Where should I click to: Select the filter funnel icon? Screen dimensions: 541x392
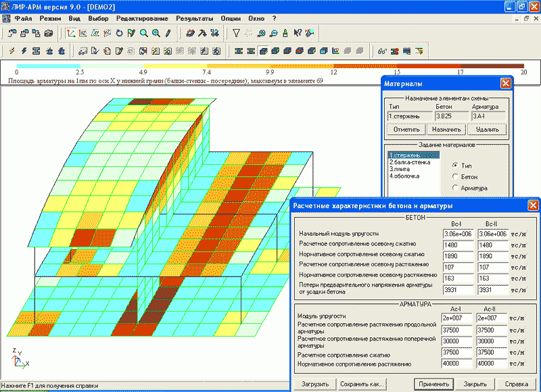[236, 32]
